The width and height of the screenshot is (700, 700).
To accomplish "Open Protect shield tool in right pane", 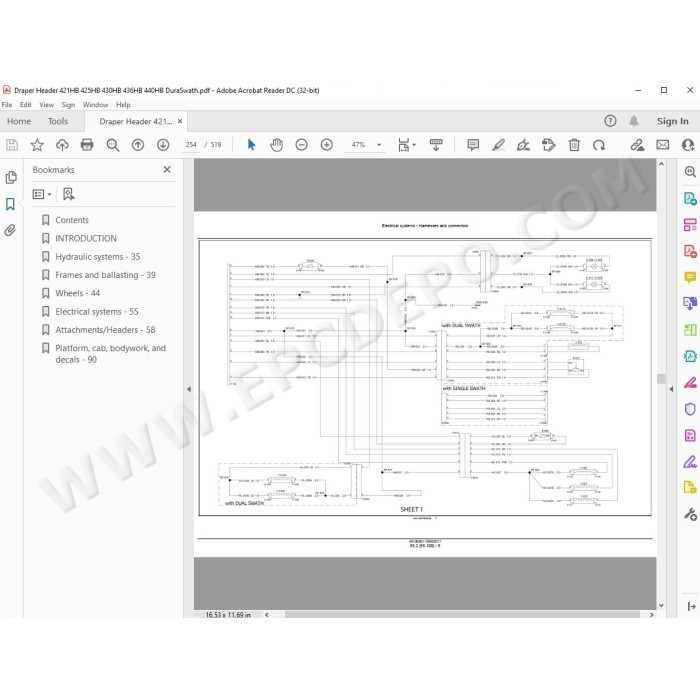I will pyautogui.click(x=690, y=409).
